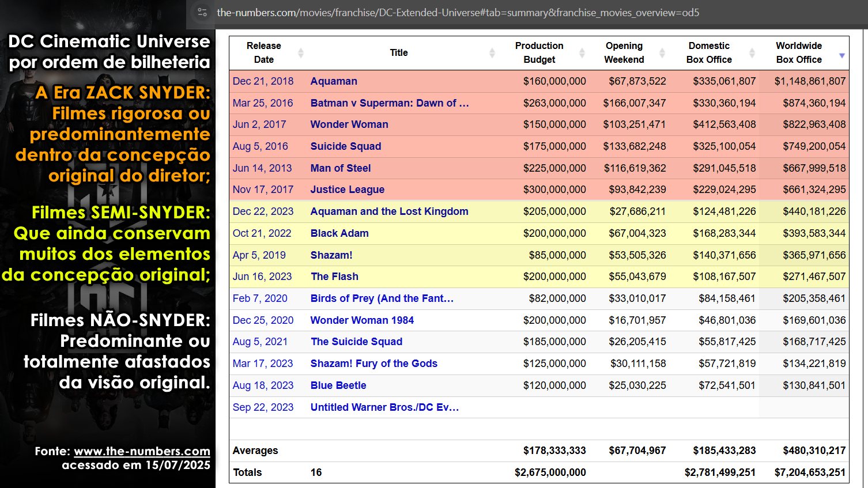
Task: Click Black Adam's $393,583,344 worldwide gross
Action: coord(814,233)
